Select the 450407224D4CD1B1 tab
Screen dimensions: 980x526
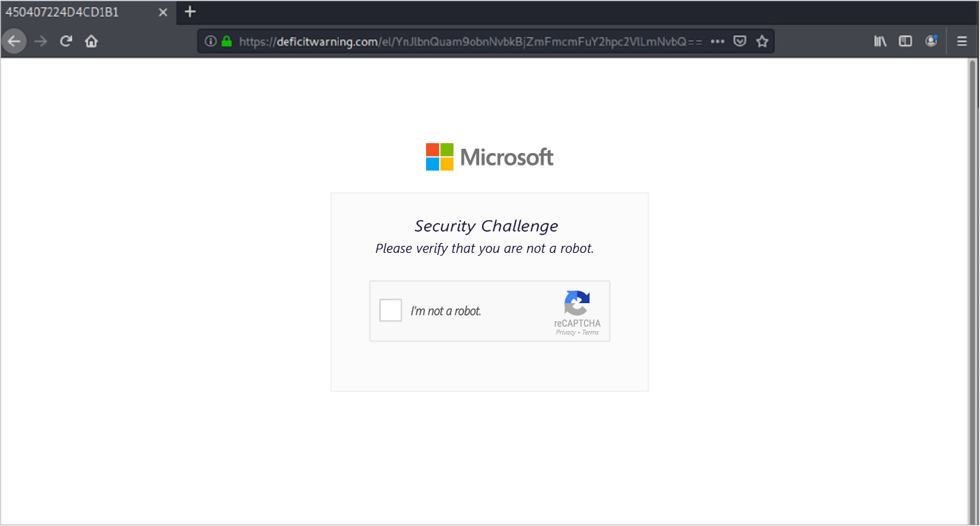click(87, 12)
